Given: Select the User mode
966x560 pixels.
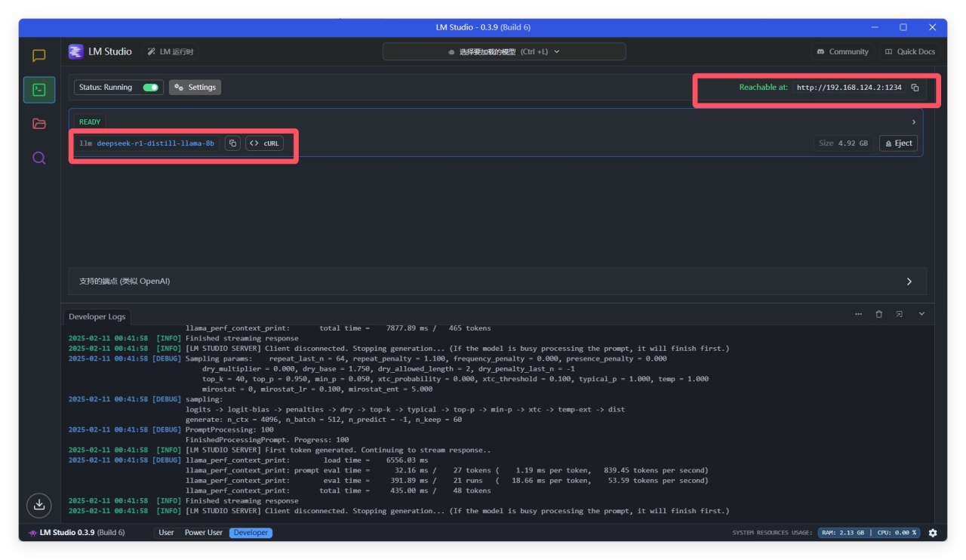Looking at the screenshot, I should pos(166,533).
